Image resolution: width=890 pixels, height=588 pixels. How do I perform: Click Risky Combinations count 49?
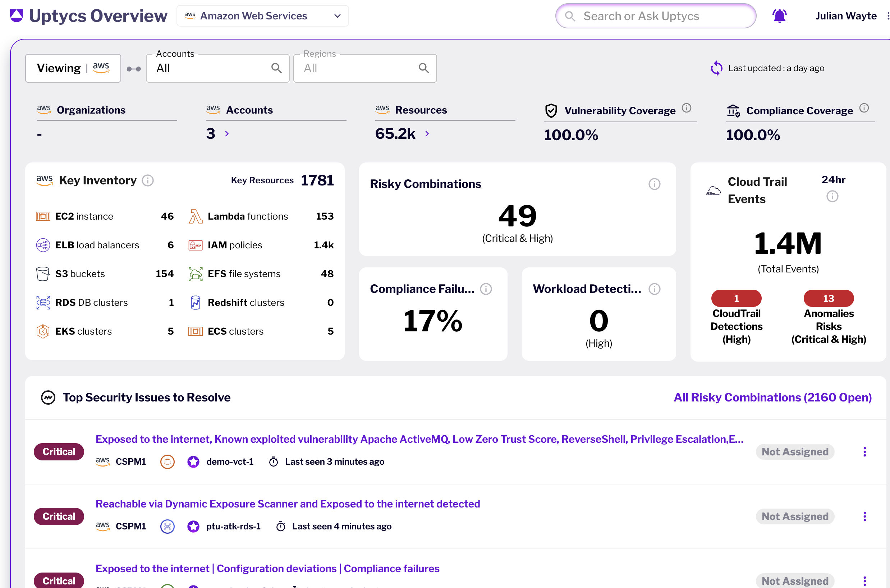click(518, 216)
